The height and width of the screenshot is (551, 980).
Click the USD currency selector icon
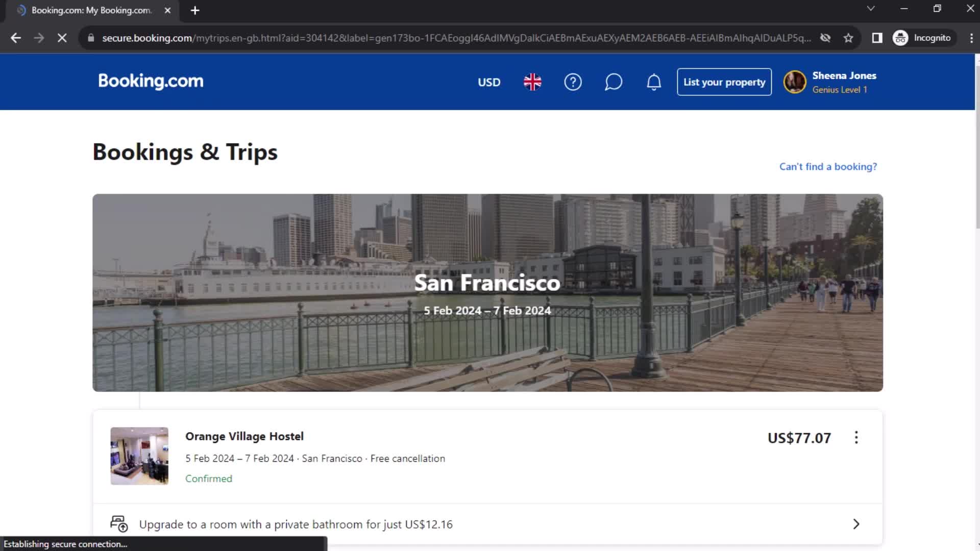(488, 82)
